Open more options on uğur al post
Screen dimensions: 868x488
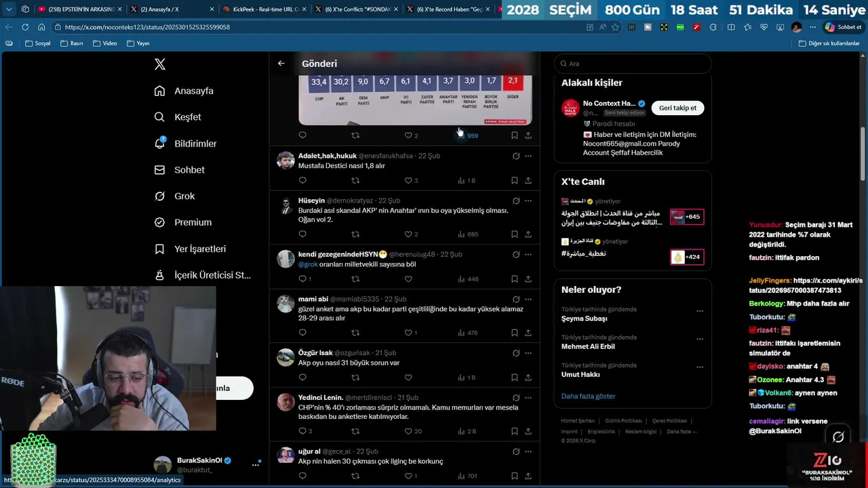pyautogui.click(x=528, y=451)
